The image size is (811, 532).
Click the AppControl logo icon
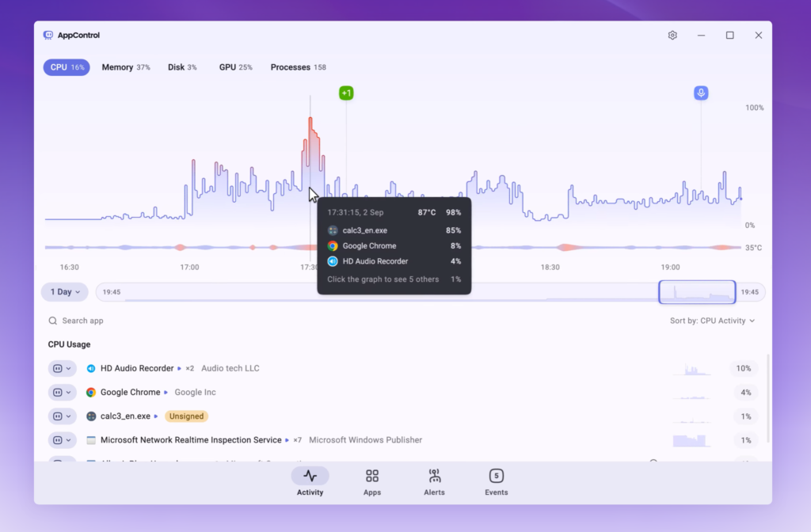[48, 35]
